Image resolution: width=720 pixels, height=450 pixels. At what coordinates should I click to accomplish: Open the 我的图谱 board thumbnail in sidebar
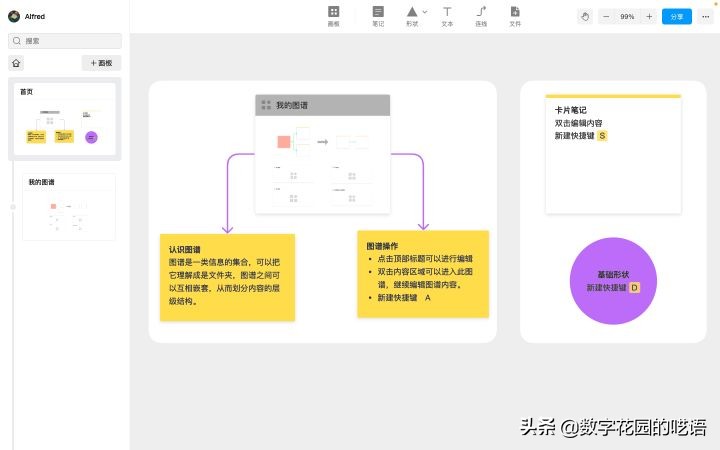pyautogui.click(x=69, y=207)
